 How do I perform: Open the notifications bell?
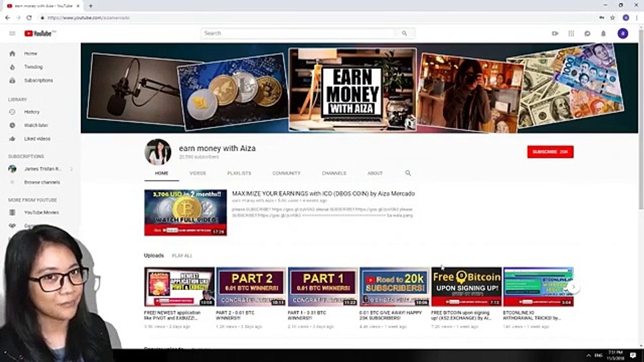click(x=603, y=33)
